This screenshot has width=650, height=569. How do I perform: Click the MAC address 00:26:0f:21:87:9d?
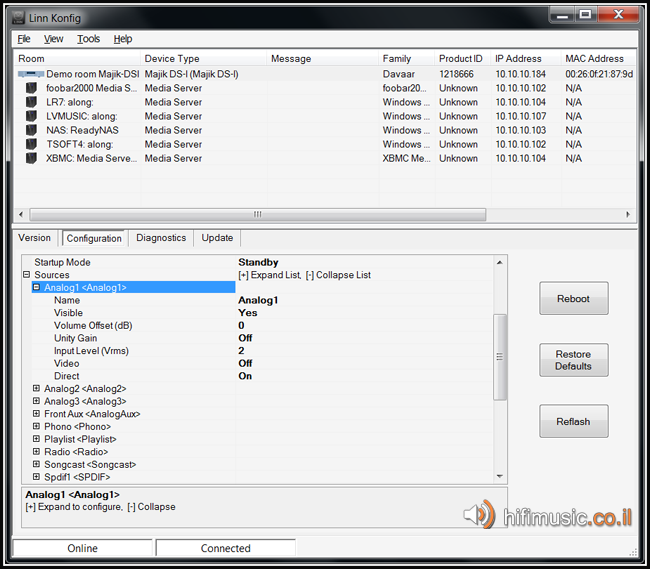[x=599, y=74]
